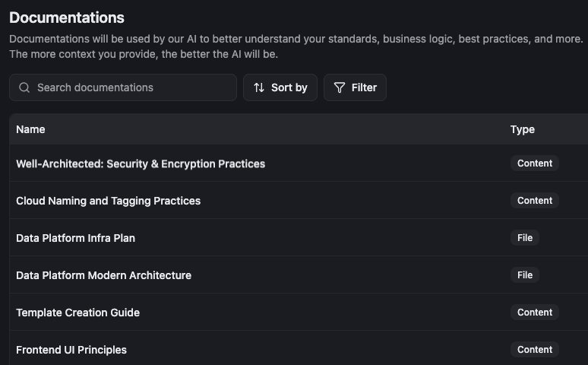588x365 pixels.
Task: Open Well-Architected: Security & Encryption Practices document
Action: [x=141, y=163]
